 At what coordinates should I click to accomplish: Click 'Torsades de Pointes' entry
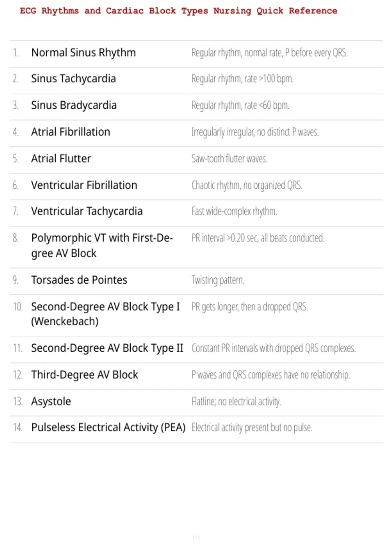tap(79, 280)
